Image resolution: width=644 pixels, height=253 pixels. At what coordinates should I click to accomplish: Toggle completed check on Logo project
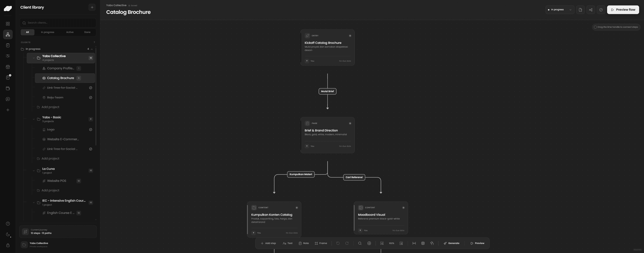(90, 130)
